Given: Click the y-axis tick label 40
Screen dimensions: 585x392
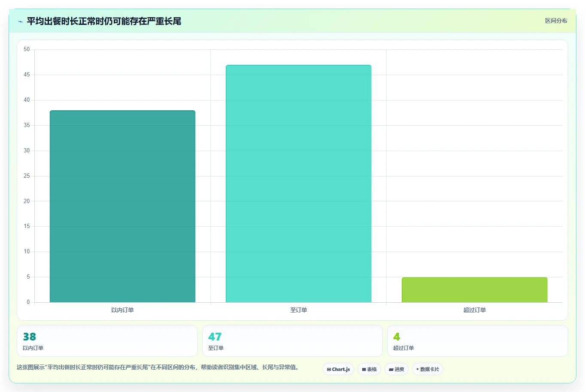Looking at the screenshot, I should (27, 100).
